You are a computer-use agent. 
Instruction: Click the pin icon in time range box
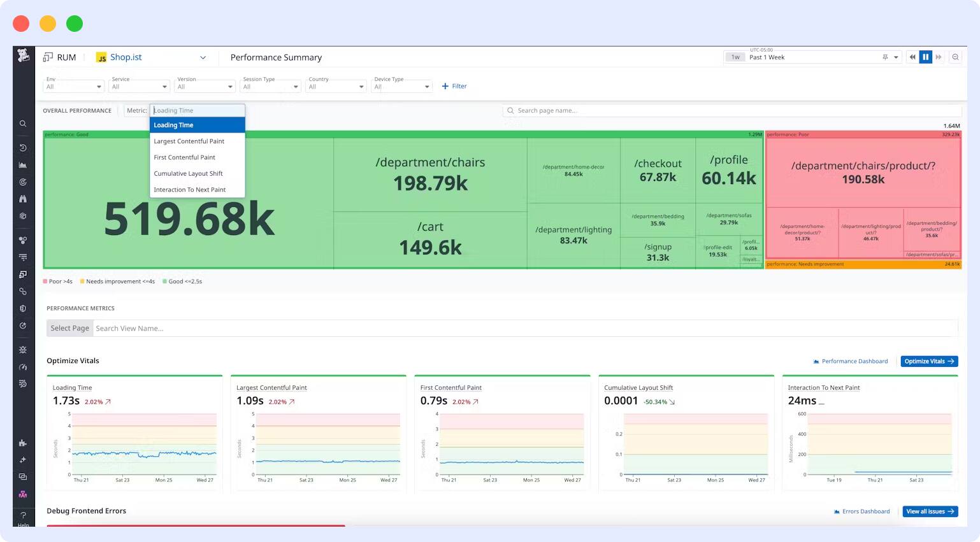click(x=885, y=57)
